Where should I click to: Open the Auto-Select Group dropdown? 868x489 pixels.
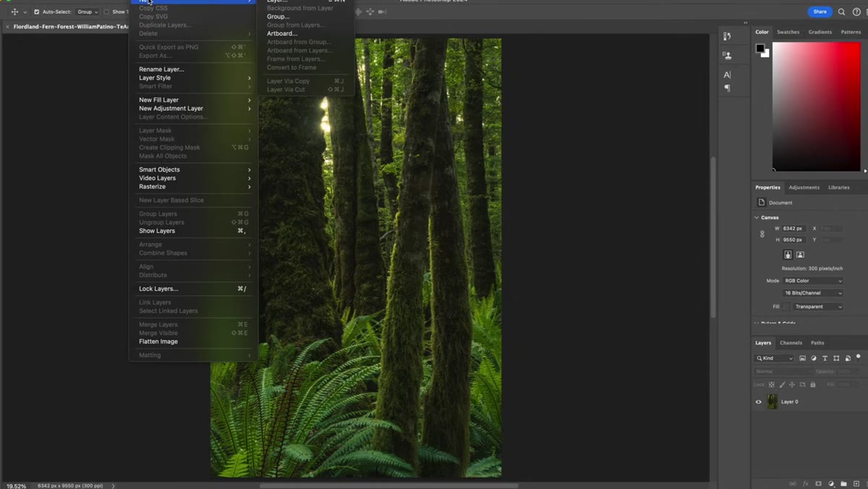coord(88,12)
